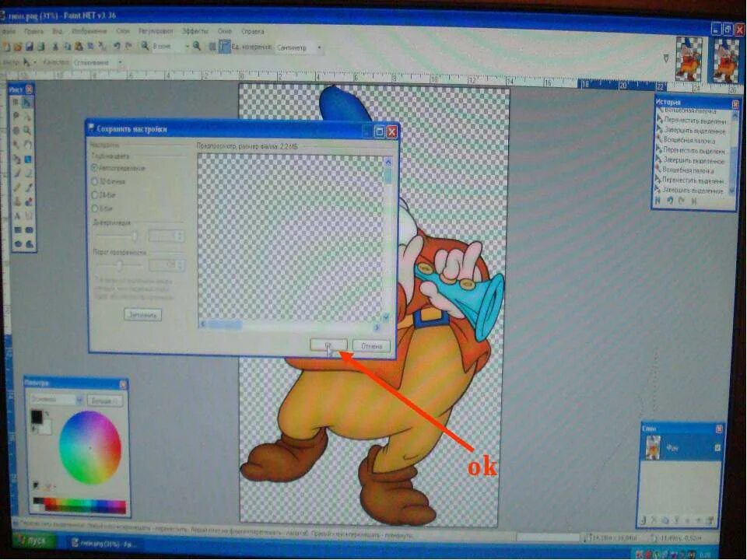Select the Paint Bucket tool
Viewport: 747px width, 560px height.
(x=16, y=159)
